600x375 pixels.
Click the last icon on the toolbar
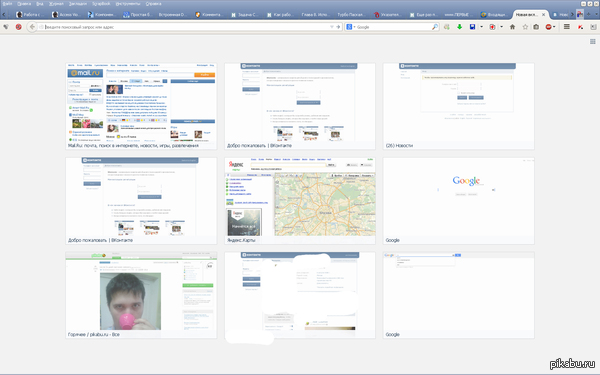tap(593, 27)
